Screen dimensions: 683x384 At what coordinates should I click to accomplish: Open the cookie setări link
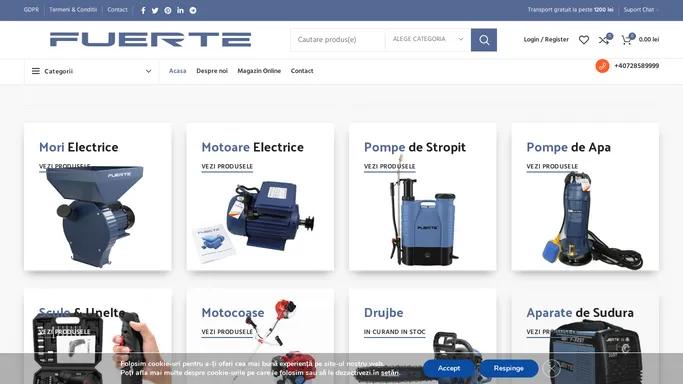390,373
